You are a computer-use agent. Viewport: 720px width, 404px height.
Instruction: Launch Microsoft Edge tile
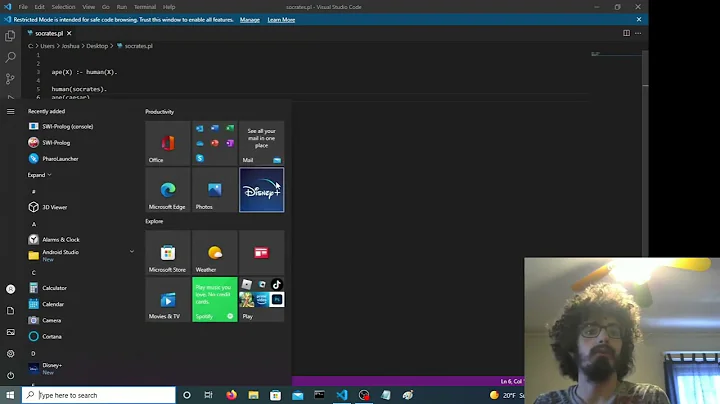[x=168, y=190]
